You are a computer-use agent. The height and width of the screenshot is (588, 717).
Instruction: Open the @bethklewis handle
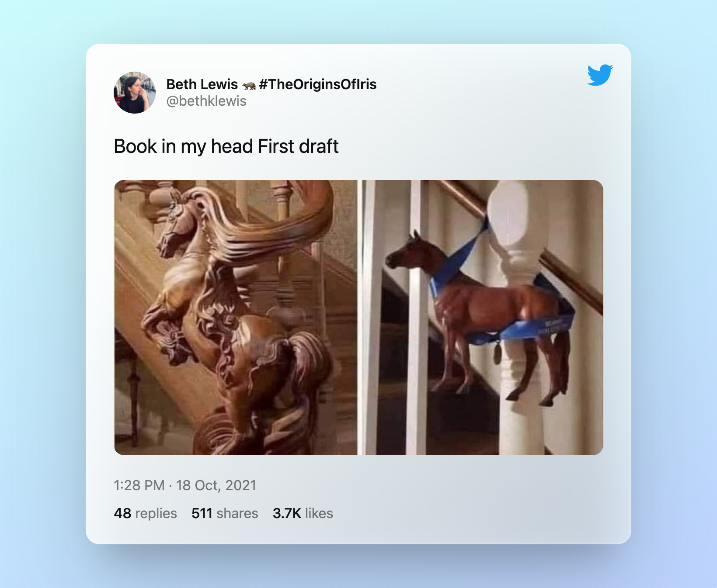[206, 101]
